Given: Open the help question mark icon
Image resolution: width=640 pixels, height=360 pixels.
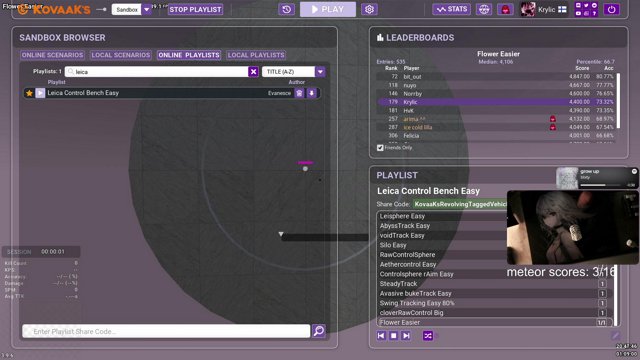Looking at the screenshot, I should coord(594,13).
